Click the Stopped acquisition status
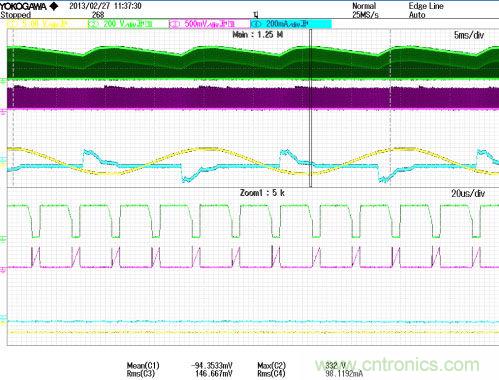499x380 pixels. coord(15,15)
